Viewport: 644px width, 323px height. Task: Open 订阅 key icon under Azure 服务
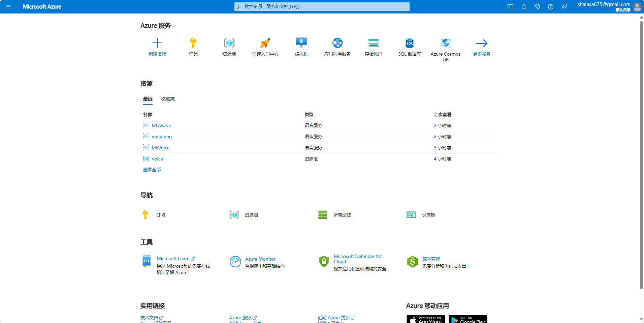tap(193, 43)
